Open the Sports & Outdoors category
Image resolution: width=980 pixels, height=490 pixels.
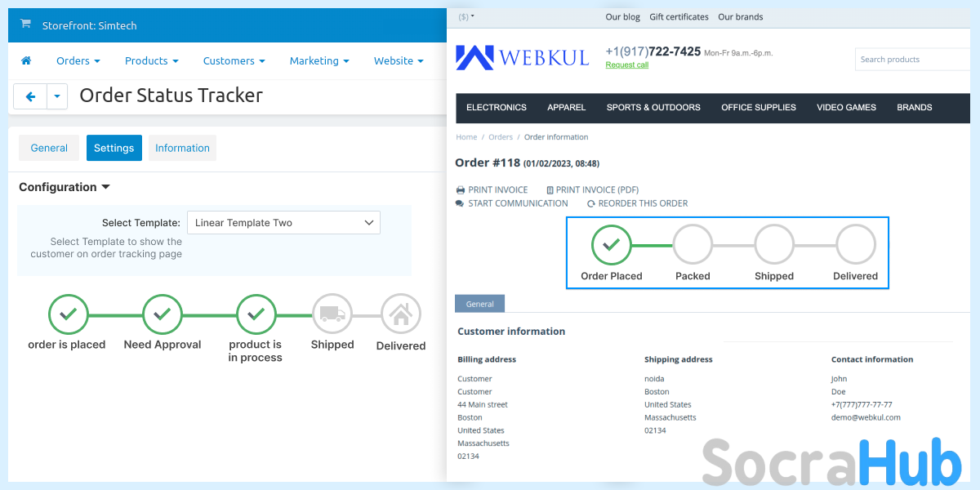click(653, 107)
